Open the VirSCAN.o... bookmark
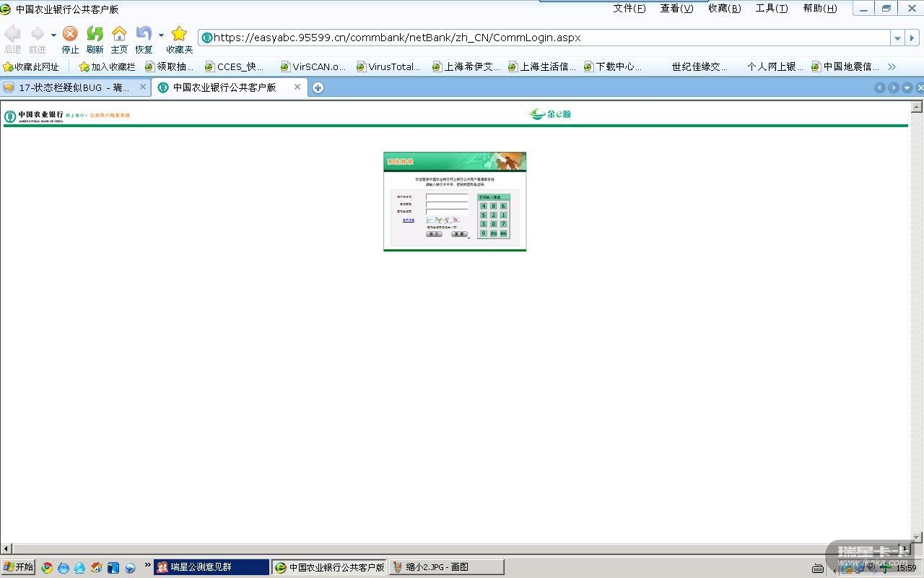This screenshot has width=924, height=578. 314,66
